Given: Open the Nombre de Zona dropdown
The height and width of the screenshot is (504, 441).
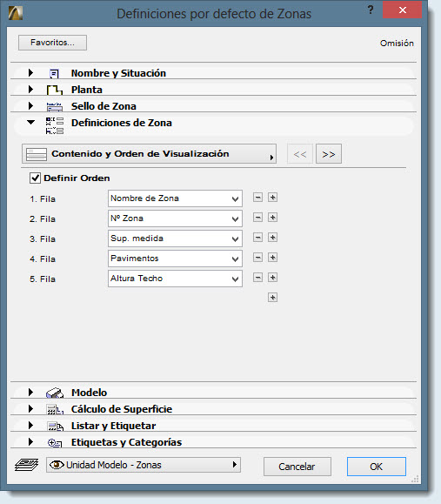Looking at the screenshot, I should pos(175,198).
